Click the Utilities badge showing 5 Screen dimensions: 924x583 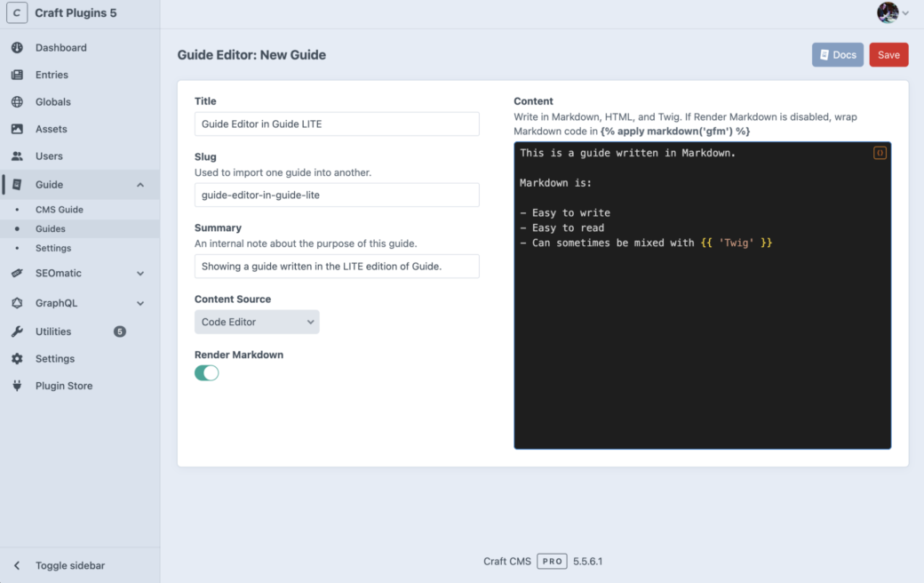120,331
